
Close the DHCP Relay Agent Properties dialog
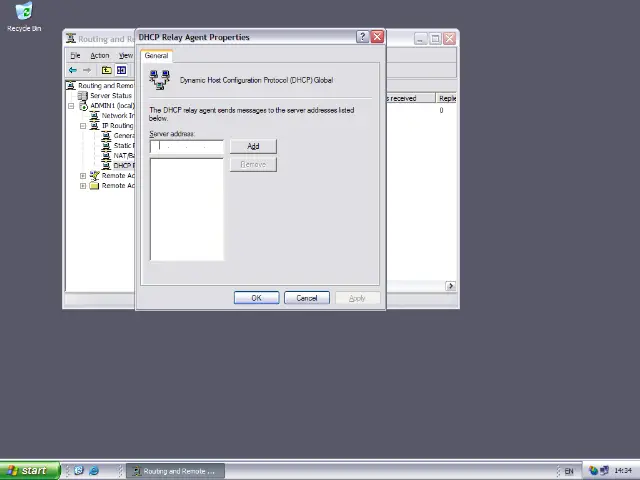378,37
